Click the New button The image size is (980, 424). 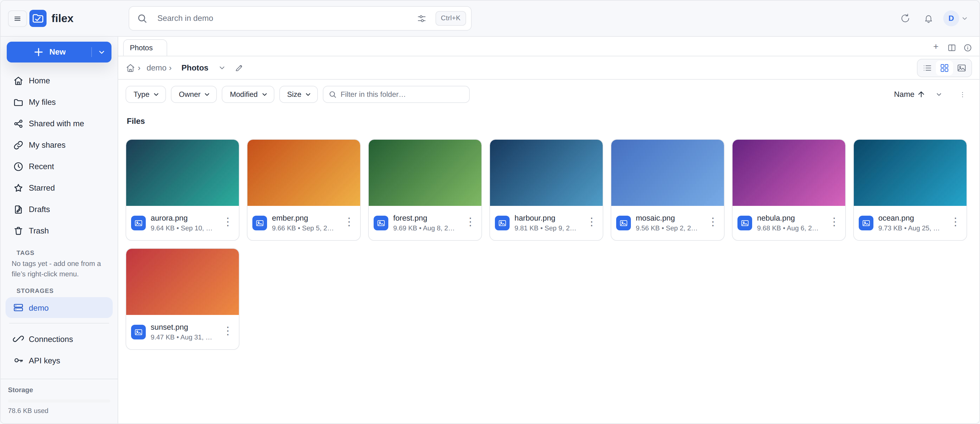(x=49, y=52)
